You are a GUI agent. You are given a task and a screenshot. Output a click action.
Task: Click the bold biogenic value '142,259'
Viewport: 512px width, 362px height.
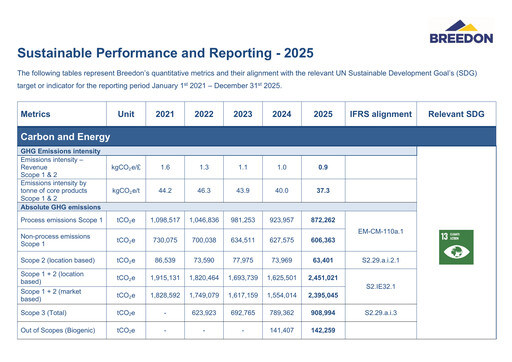tap(323, 330)
